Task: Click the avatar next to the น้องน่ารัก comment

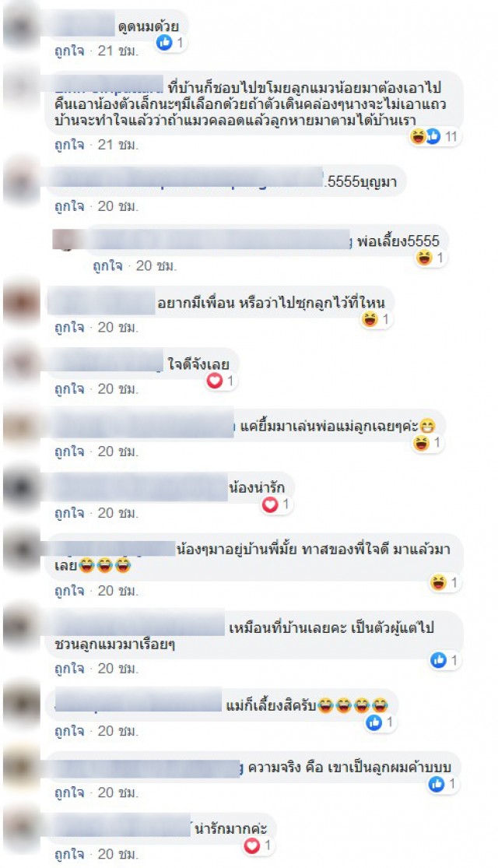Action: point(22,487)
